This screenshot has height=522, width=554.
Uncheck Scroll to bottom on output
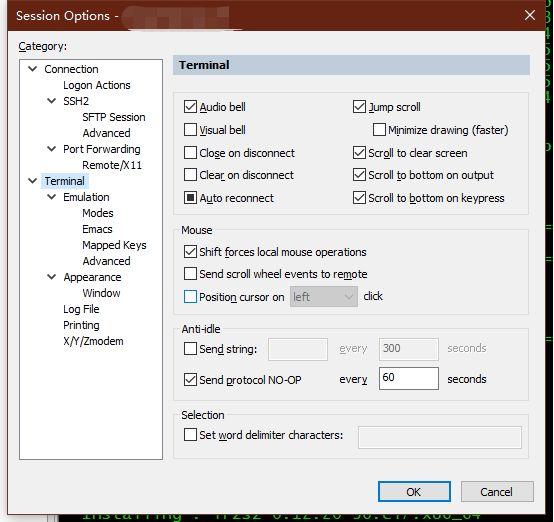[x=359, y=175]
